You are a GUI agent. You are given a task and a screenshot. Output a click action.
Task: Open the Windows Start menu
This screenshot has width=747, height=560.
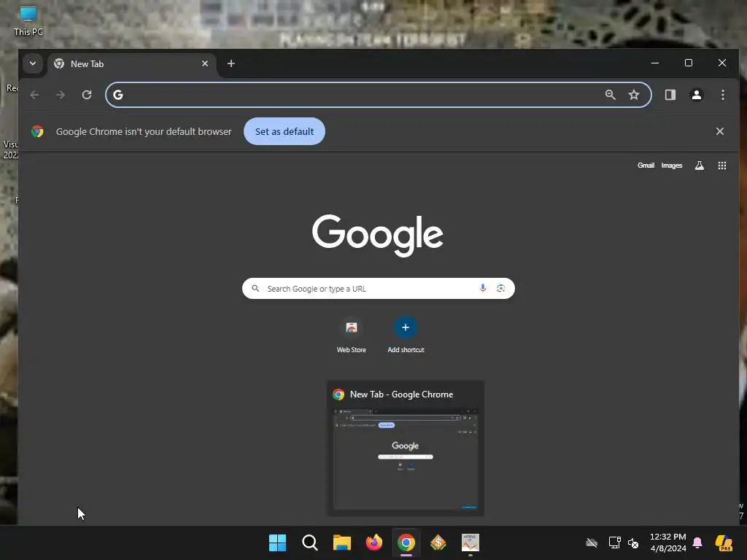point(277,542)
